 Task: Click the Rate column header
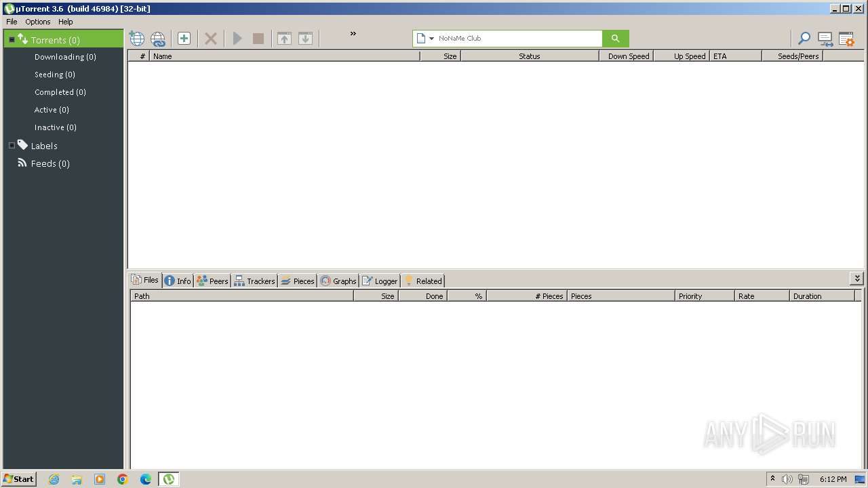pyautogui.click(x=762, y=296)
